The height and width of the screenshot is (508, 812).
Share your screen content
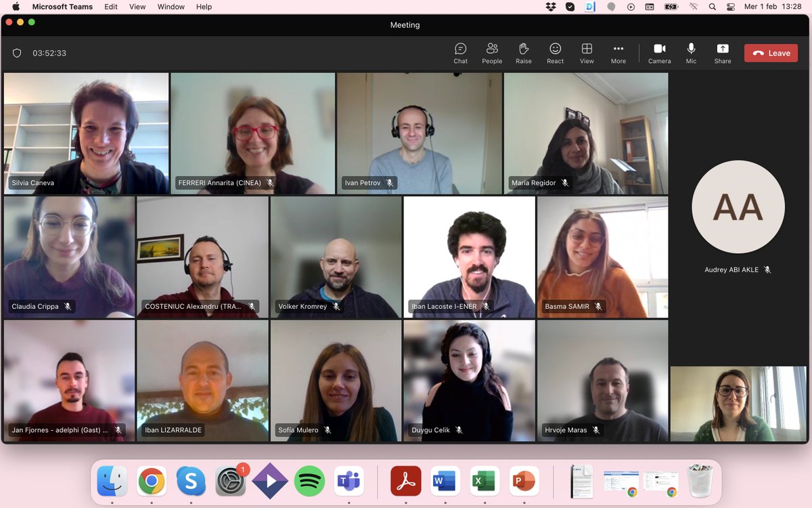[723, 53]
